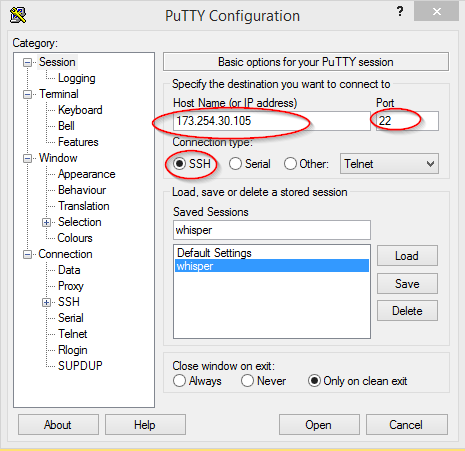The image size is (465, 451).
Task: Select the Serial connection type radio button
Action: [235, 164]
